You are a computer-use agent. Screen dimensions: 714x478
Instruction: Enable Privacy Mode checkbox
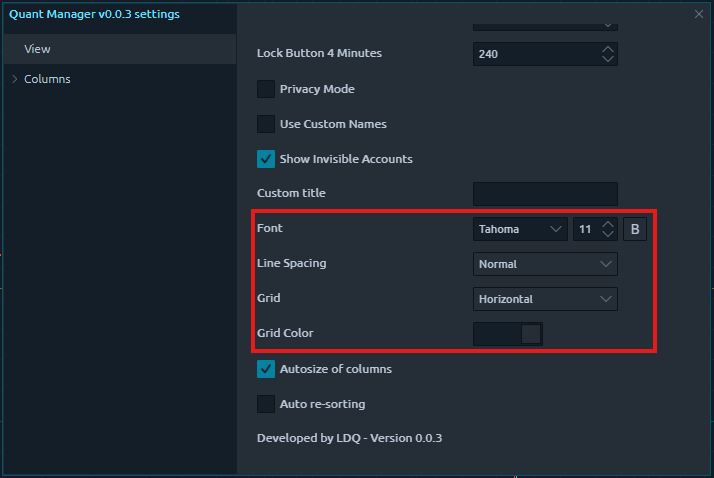tap(266, 89)
